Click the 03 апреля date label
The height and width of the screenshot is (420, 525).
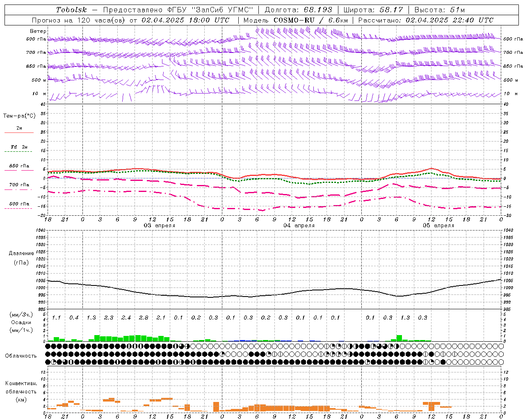(160, 226)
